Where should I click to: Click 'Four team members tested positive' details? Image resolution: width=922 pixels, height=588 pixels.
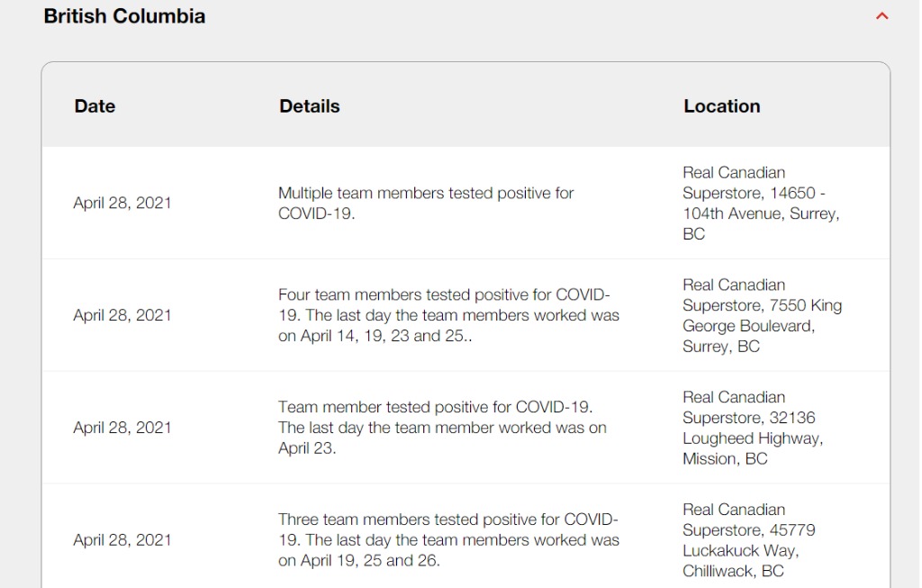[448, 315]
